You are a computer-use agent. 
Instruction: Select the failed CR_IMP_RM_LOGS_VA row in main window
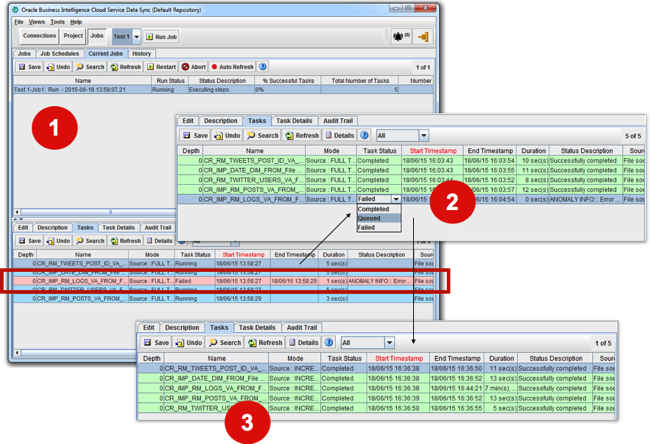tap(223, 281)
